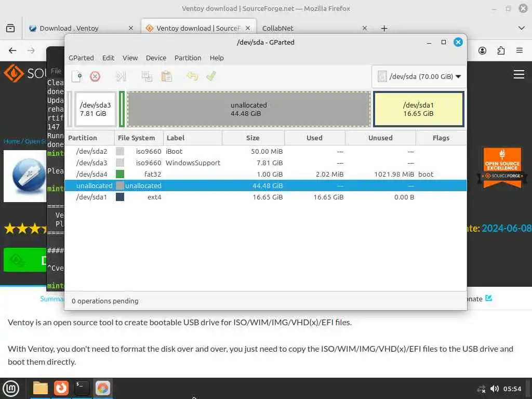The image size is (532, 399).
Task: Select the yellow /dev/sda1 block in disk map
Action: (x=418, y=109)
